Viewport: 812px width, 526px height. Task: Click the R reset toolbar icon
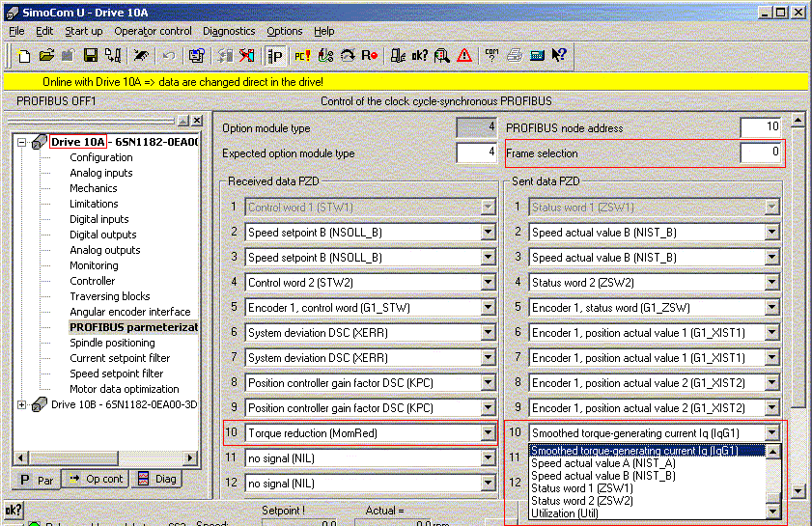point(369,55)
